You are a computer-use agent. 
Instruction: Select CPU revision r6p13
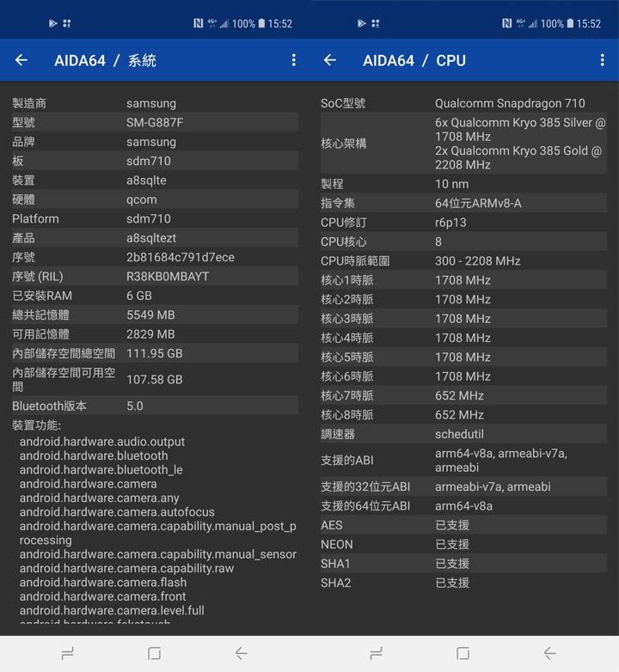450,223
